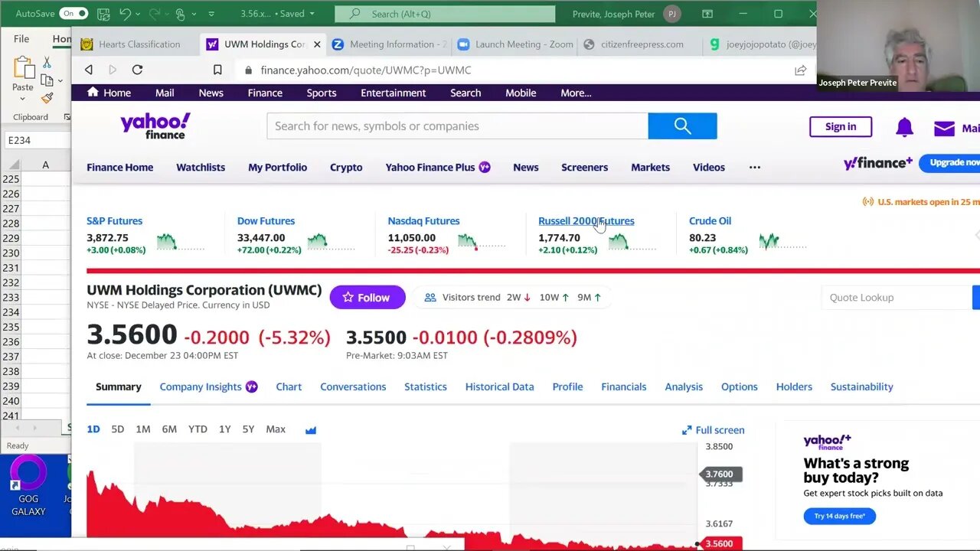The image size is (980, 551).
Task: Click the Touch/Mouse mode icon in Excel
Action: [181, 14]
